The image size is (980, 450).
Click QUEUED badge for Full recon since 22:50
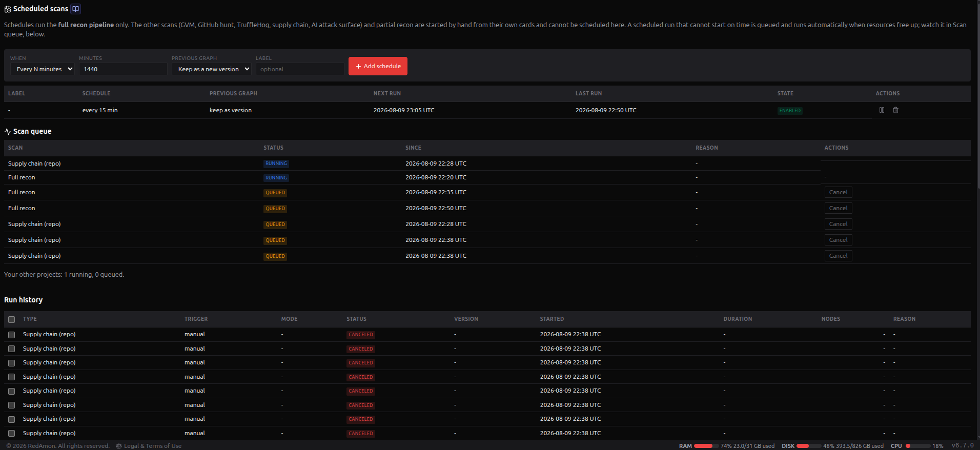pyautogui.click(x=275, y=209)
